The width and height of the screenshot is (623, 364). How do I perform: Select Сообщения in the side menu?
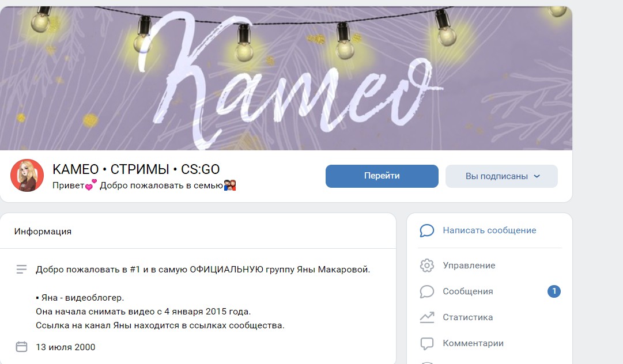pos(467,291)
